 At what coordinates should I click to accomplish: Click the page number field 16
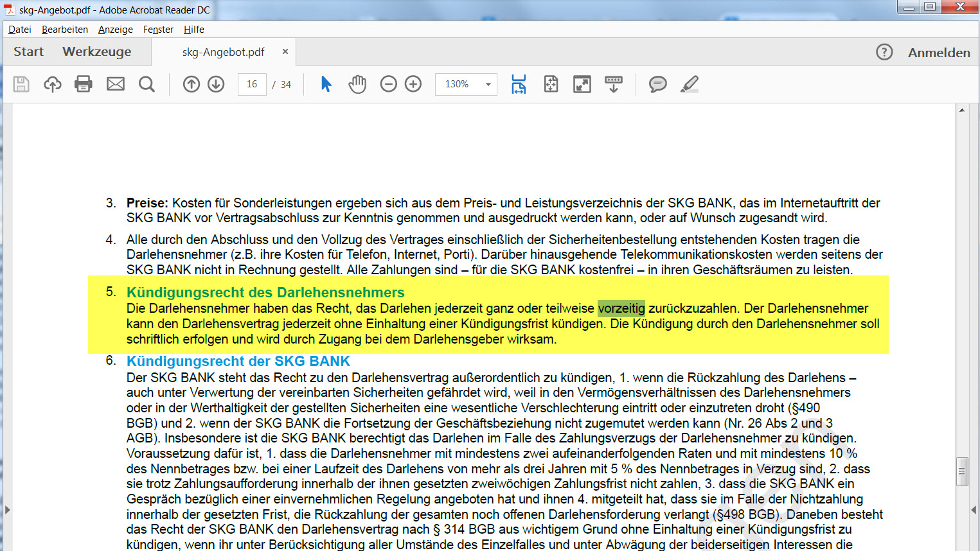point(252,84)
